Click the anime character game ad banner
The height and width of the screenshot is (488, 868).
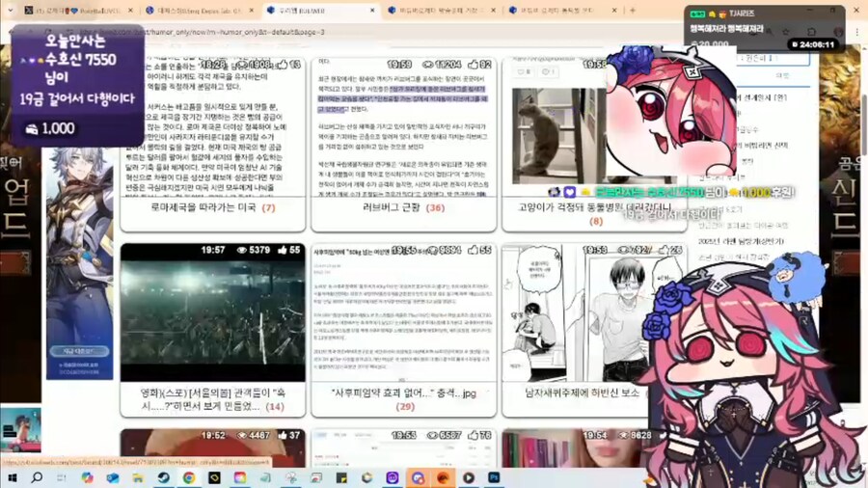(x=79, y=263)
